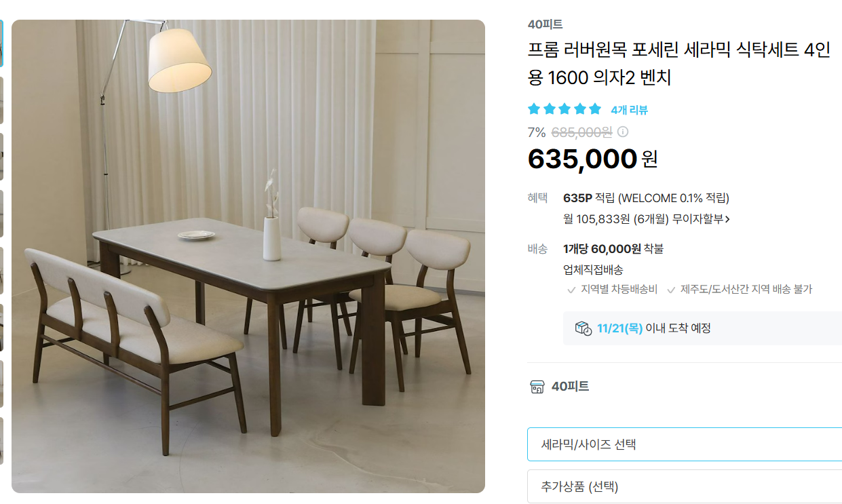This screenshot has width=842, height=504.
Task: Select the highlighted top thumbnail in the left strip
Action: [x=1, y=43]
